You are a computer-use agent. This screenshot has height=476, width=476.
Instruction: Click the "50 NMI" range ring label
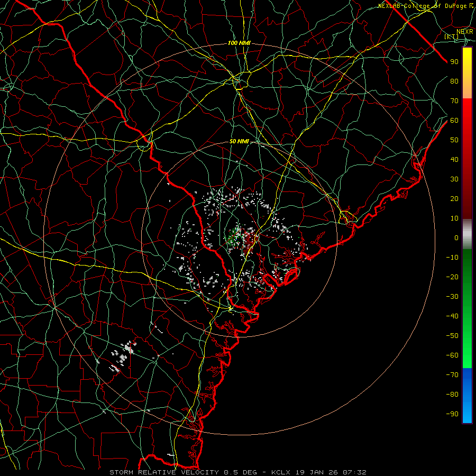pyautogui.click(x=239, y=141)
